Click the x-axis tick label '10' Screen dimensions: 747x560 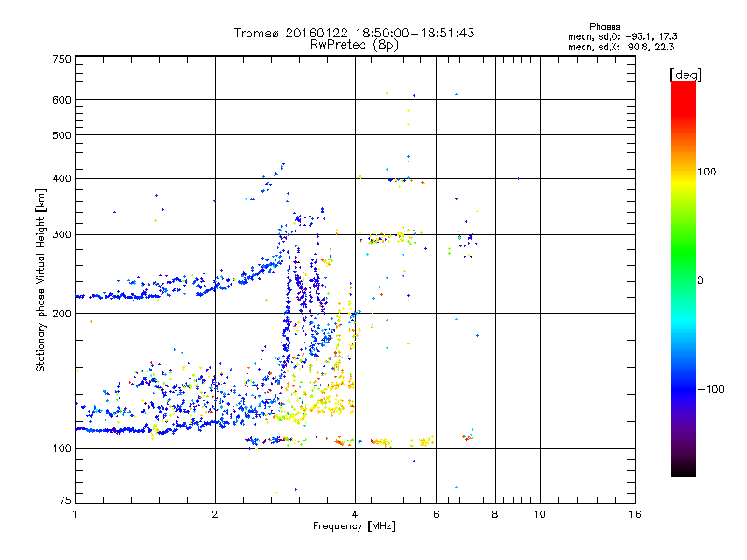pyautogui.click(x=540, y=514)
